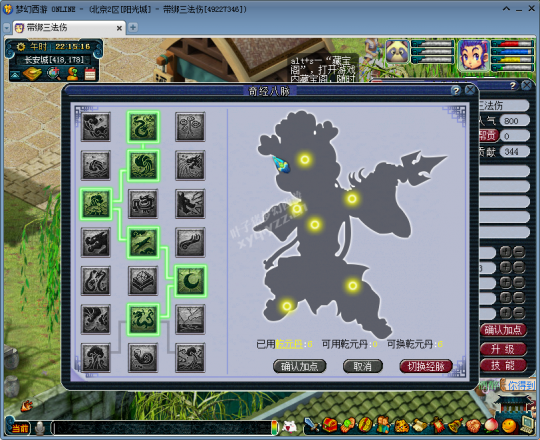Viewport: 540px width, 440px height.
Task: Click the chat input bar at bottom
Action: tap(162, 428)
